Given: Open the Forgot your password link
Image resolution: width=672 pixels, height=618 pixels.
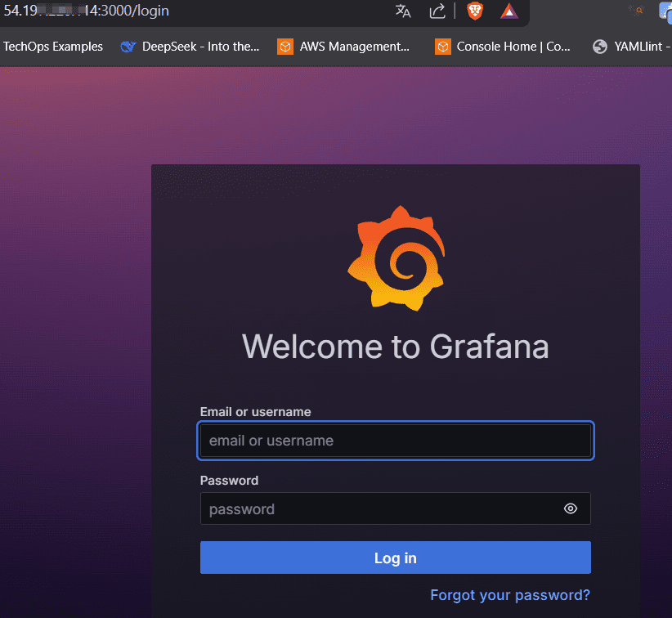Looking at the screenshot, I should tap(510, 595).
